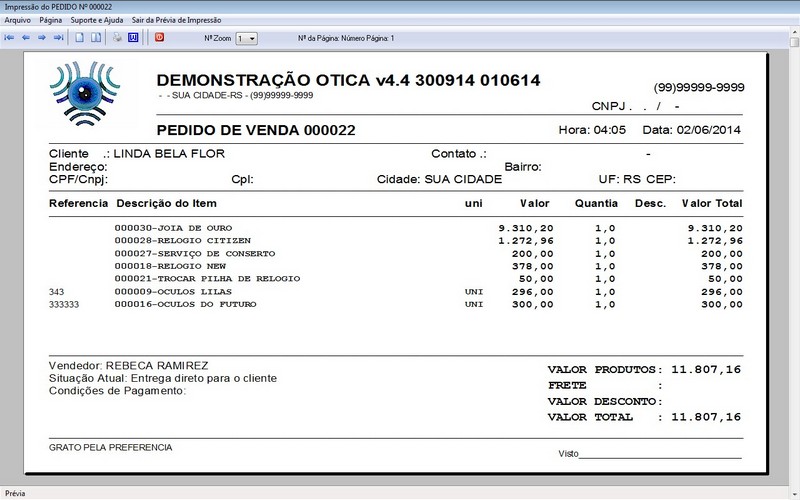
Task: Click Nº da Página: Número Página: 1
Action: (346, 38)
